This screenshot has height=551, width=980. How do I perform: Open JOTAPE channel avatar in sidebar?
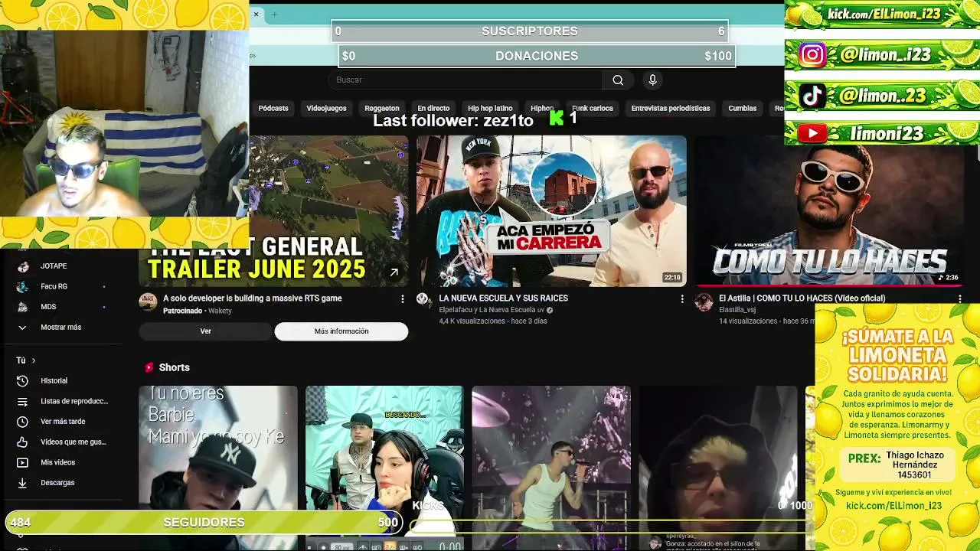tap(23, 266)
